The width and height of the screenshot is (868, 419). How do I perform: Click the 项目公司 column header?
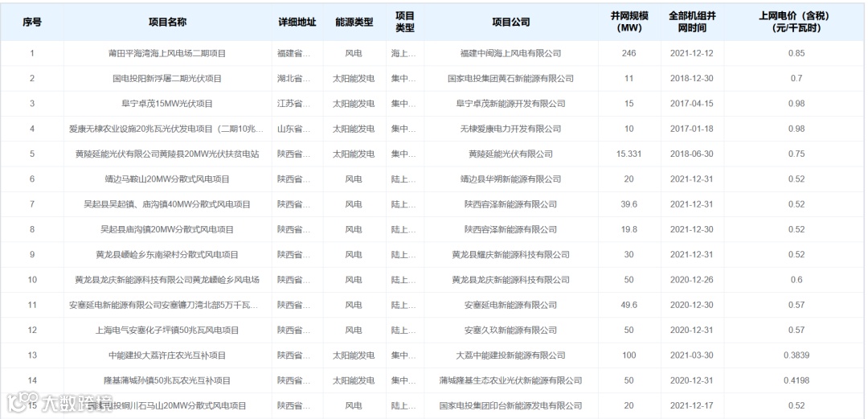pyautogui.click(x=511, y=23)
